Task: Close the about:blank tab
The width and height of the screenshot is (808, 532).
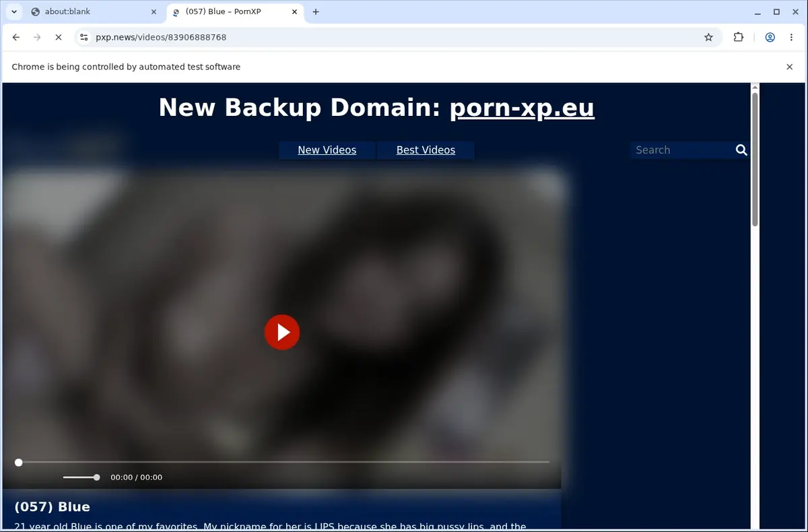Action: point(154,11)
